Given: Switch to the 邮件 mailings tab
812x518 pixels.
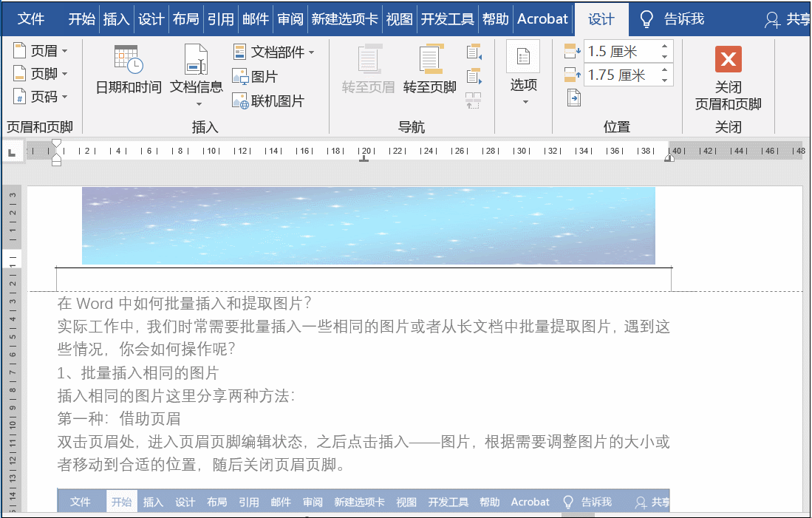Looking at the screenshot, I should click(256, 19).
